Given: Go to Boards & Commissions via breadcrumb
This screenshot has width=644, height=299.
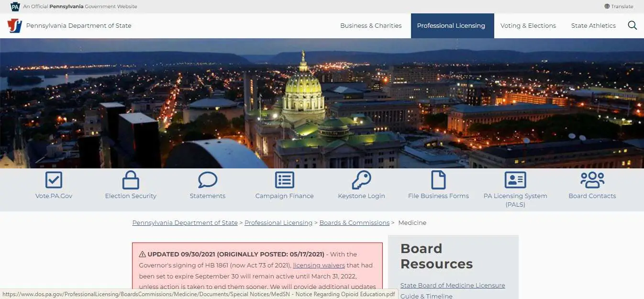Looking at the screenshot, I should [354, 222].
